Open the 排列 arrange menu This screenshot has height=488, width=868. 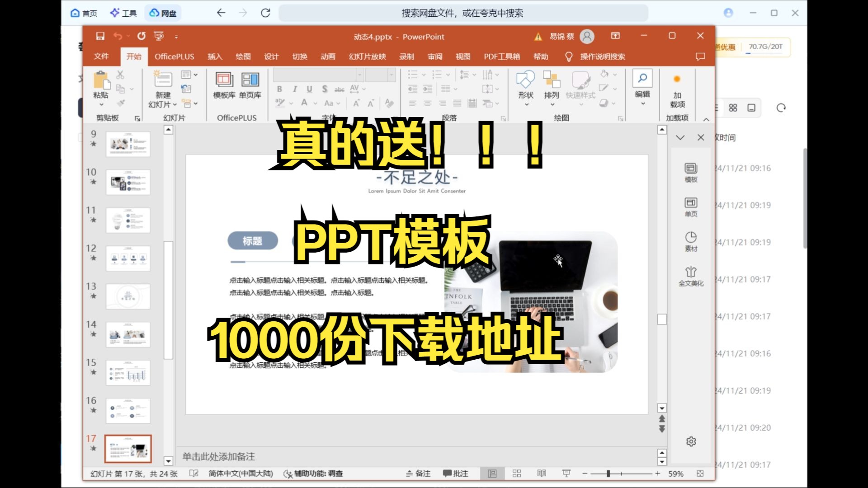pyautogui.click(x=552, y=89)
